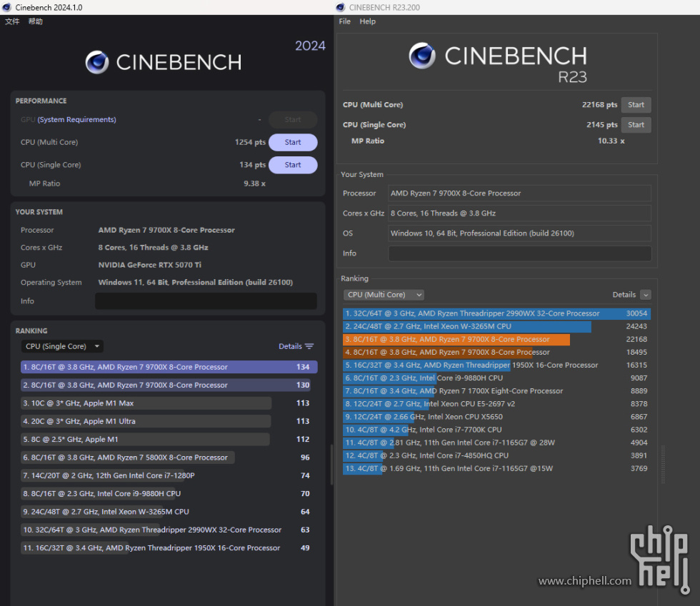Select the 8C Apple M1 ranking row

tap(169, 440)
